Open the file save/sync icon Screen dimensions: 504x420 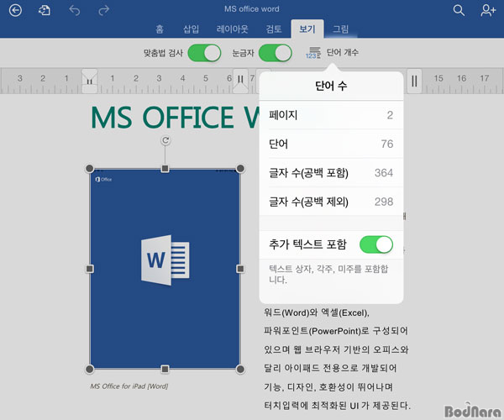click(45, 10)
